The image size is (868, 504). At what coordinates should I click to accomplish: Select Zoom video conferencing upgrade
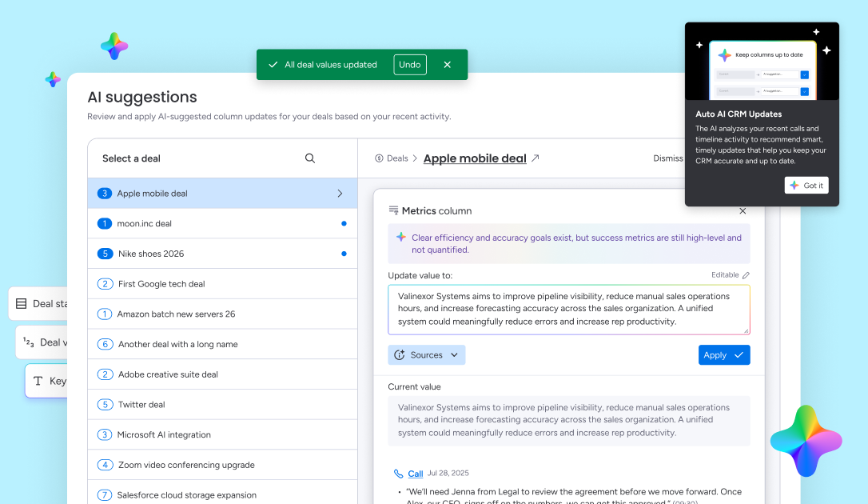[x=222, y=466]
